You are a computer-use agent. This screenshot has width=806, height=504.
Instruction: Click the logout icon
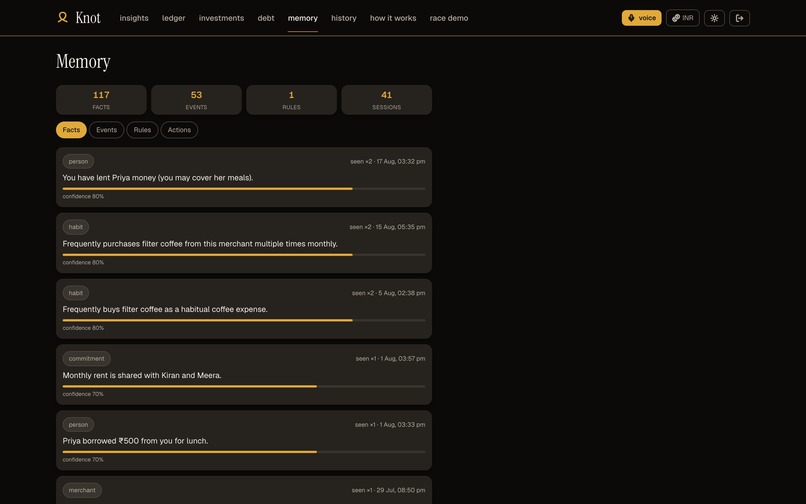740,18
